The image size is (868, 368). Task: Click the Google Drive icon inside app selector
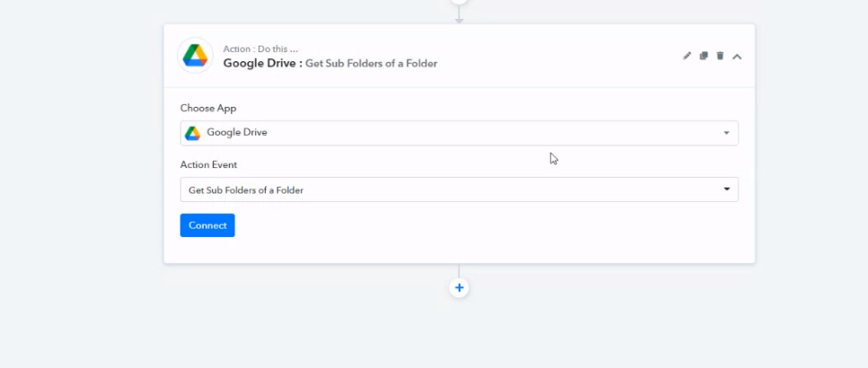point(193,133)
